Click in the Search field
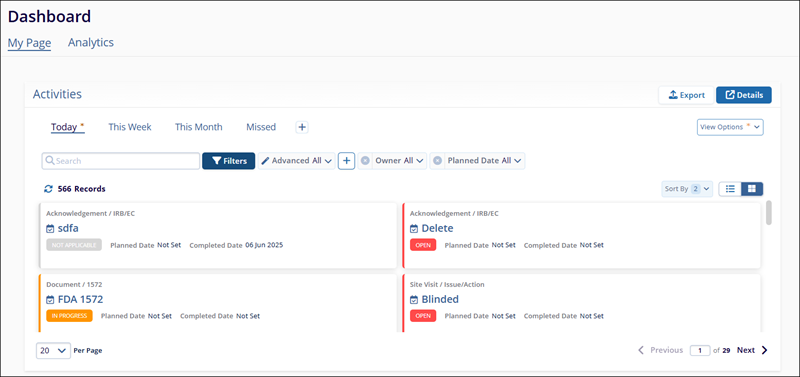 [x=121, y=161]
